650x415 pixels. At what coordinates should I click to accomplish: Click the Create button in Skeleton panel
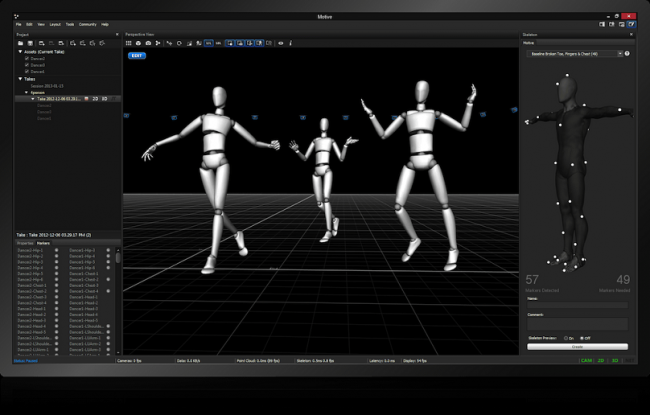point(577,347)
